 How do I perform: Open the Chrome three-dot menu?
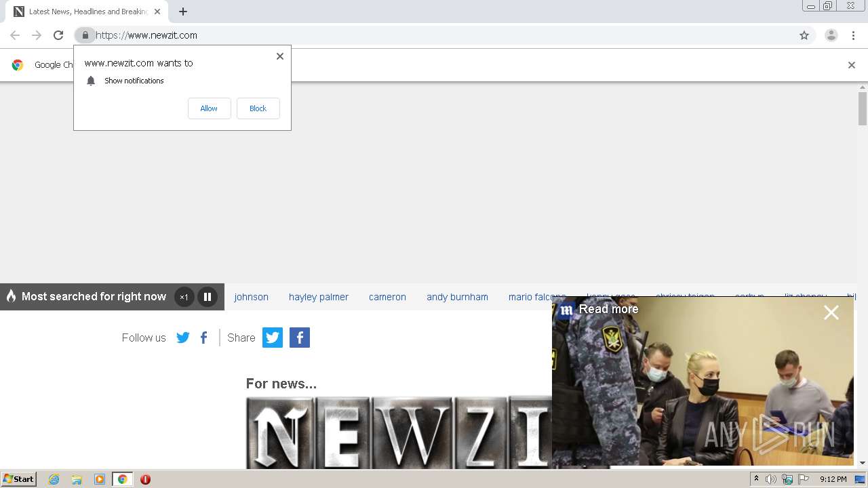(x=853, y=35)
